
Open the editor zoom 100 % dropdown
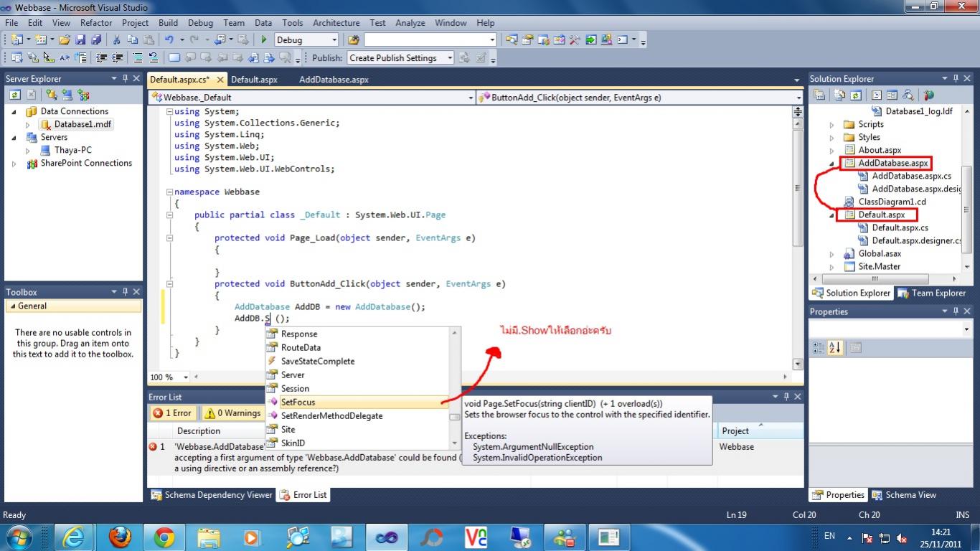(186, 377)
